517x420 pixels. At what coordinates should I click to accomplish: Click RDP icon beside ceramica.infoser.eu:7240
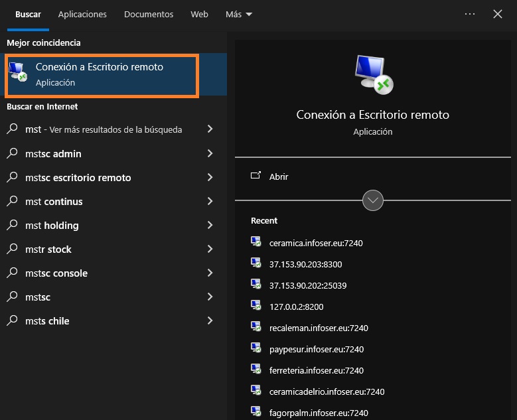pyautogui.click(x=256, y=242)
